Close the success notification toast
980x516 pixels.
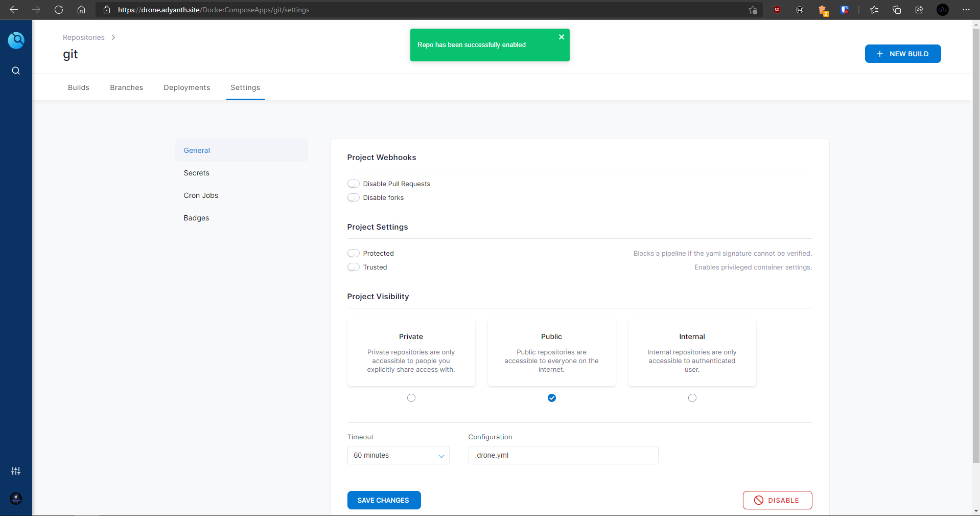[x=562, y=37]
